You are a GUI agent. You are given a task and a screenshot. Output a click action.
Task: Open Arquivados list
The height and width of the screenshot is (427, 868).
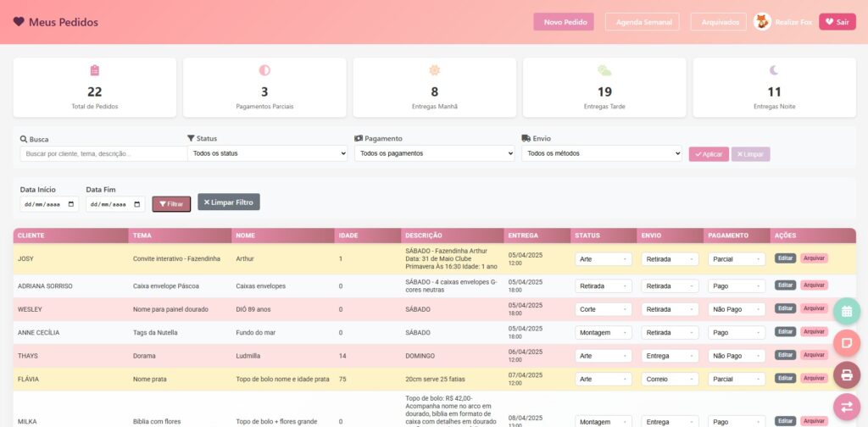pyautogui.click(x=719, y=22)
